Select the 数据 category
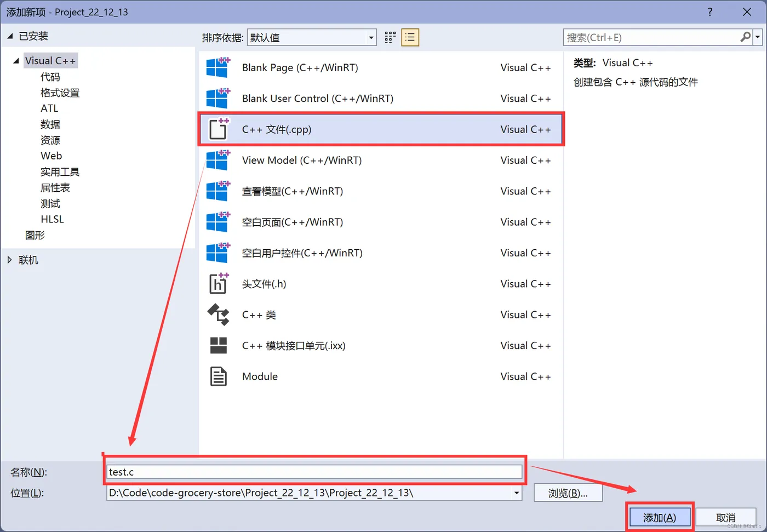This screenshot has height=532, width=767. click(50, 124)
